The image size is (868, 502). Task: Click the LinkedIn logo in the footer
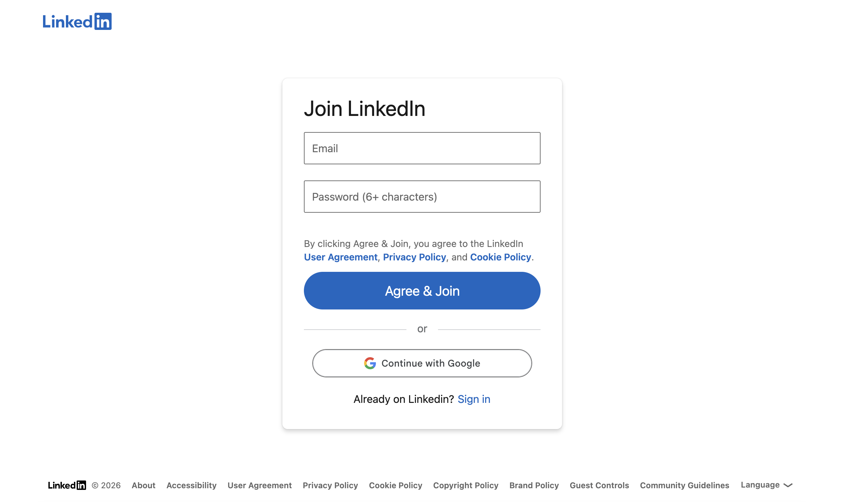(68, 485)
